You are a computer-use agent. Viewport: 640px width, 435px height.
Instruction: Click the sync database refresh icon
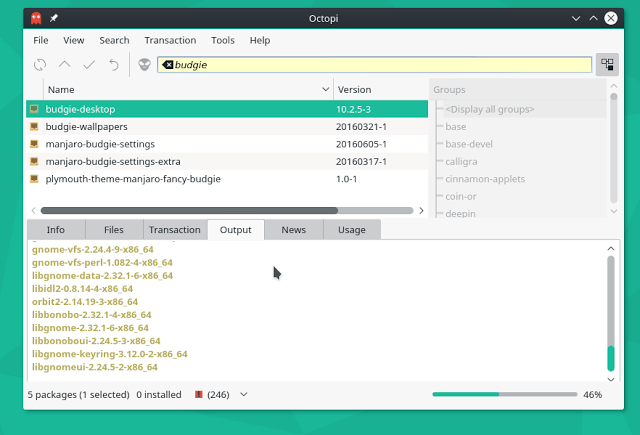point(40,65)
